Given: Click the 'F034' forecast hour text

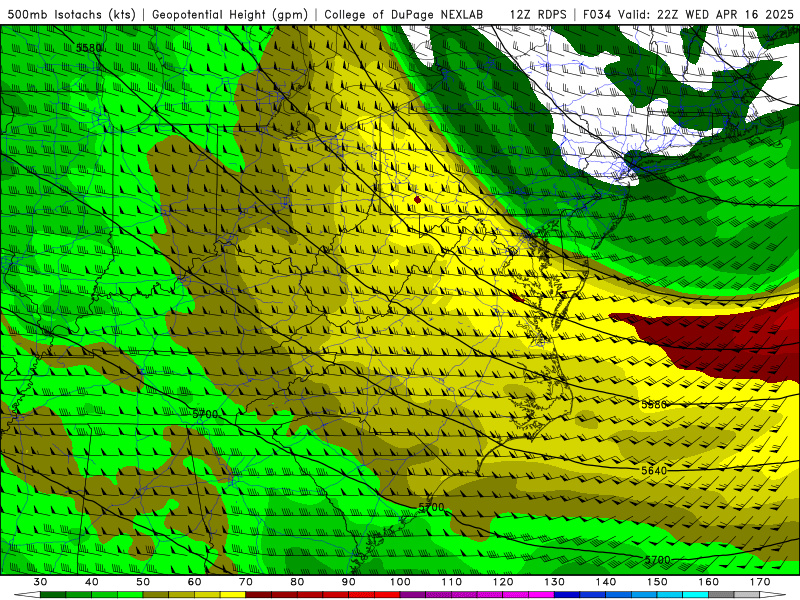Looking at the screenshot, I should point(598,15).
